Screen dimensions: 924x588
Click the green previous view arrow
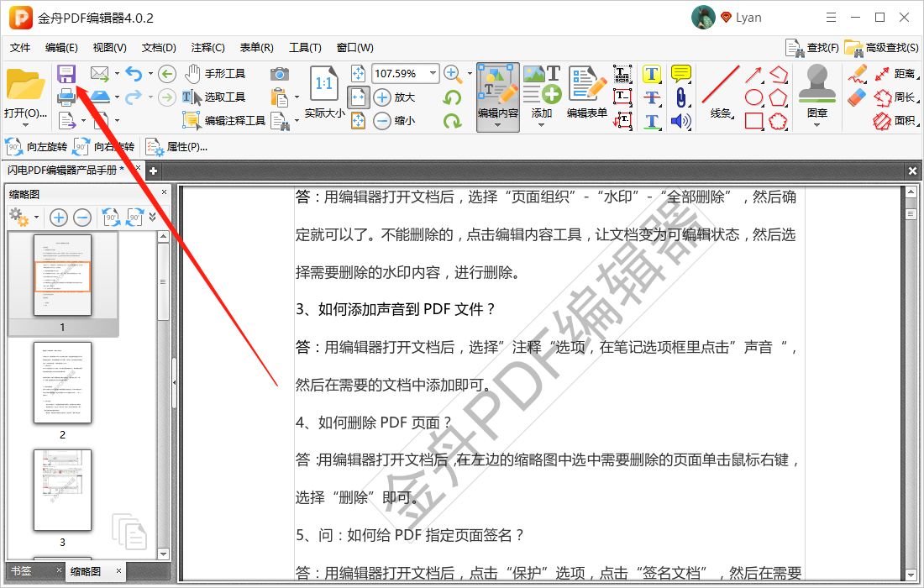click(x=167, y=74)
